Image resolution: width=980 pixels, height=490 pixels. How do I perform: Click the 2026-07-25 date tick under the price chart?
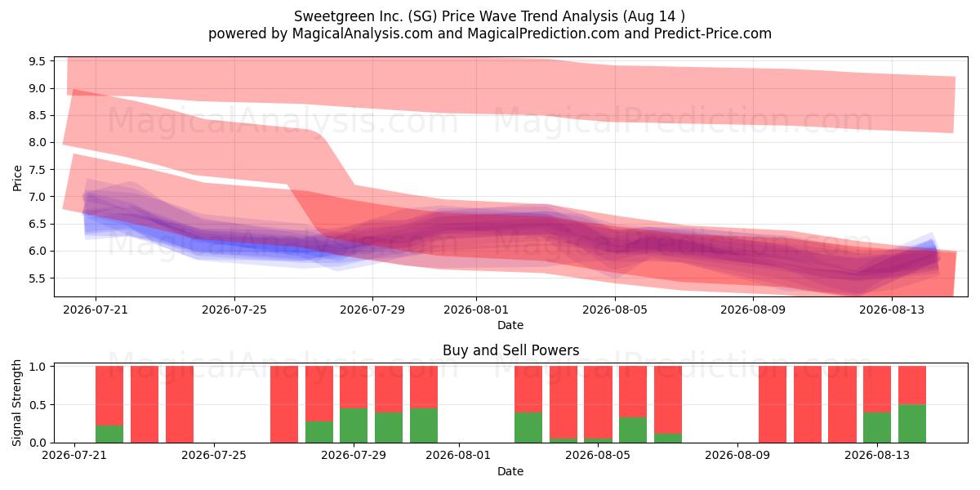(234, 310)
